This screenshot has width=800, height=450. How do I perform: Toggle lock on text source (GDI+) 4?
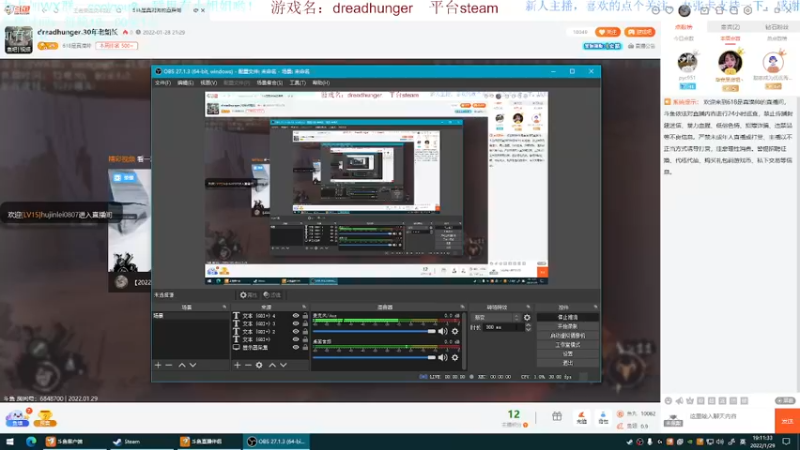click(305, 316)
